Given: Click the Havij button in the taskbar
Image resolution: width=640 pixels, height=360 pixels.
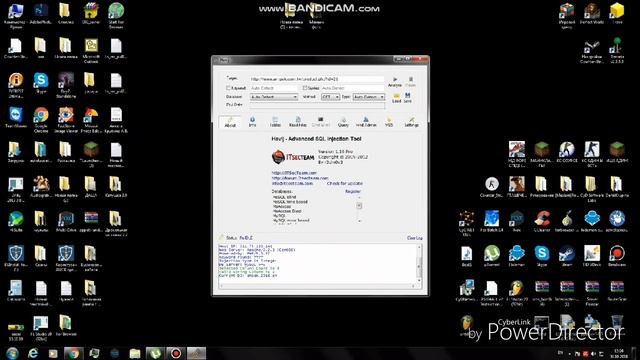Looking at the screenshot, I should point(196,353).
